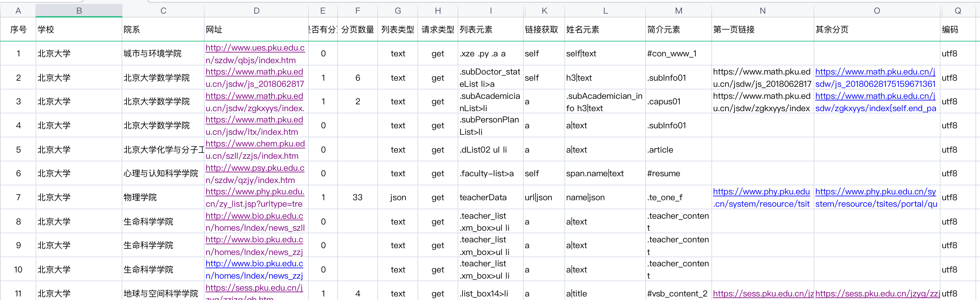Select the .xze .py .a a cell

pyautogui.click(x=490, y=54)
